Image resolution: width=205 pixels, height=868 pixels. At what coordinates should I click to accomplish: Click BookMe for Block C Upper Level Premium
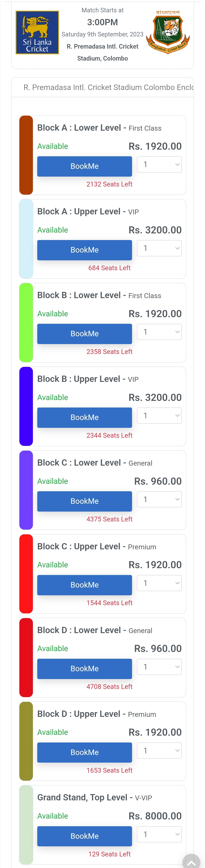coord(84,585)
